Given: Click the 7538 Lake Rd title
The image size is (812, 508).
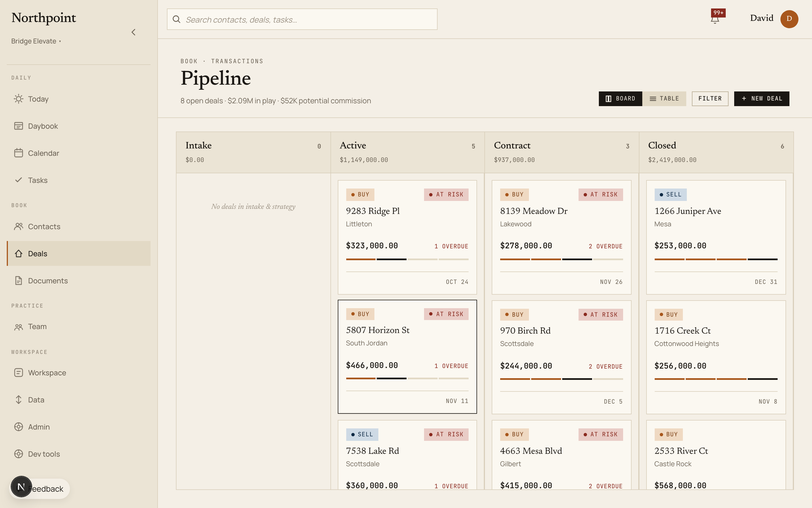Looking at the screenshot, I should click(372, 451).
